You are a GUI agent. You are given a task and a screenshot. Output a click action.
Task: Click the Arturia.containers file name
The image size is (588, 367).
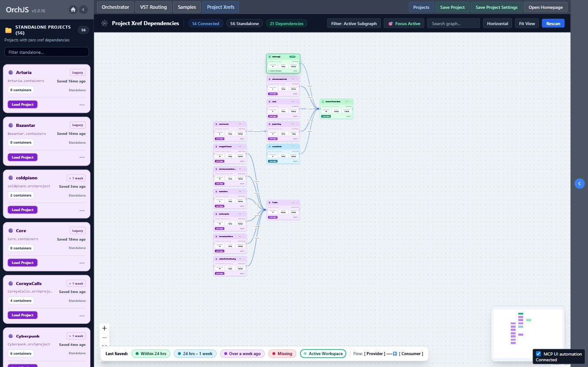[26, 81]
